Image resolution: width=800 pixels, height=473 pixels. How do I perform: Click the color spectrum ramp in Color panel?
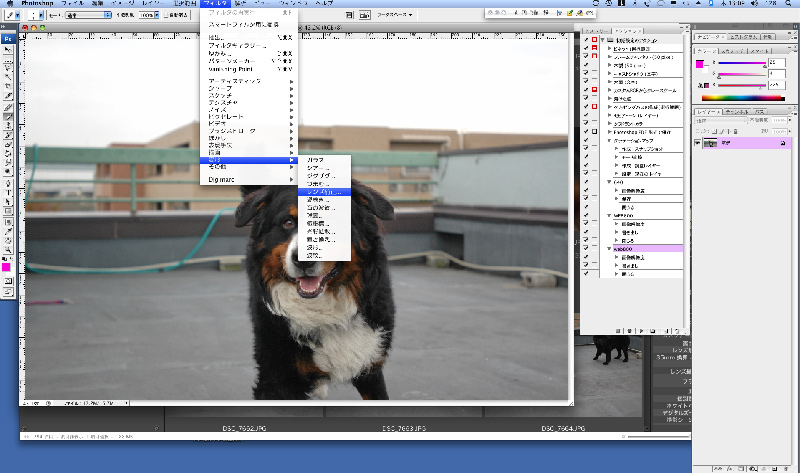[743, 98]
